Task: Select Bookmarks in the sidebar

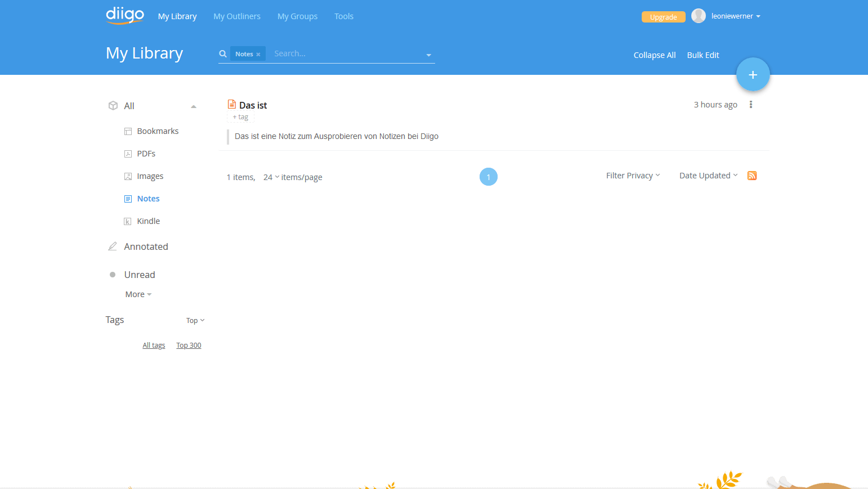Action: [158, 131]
